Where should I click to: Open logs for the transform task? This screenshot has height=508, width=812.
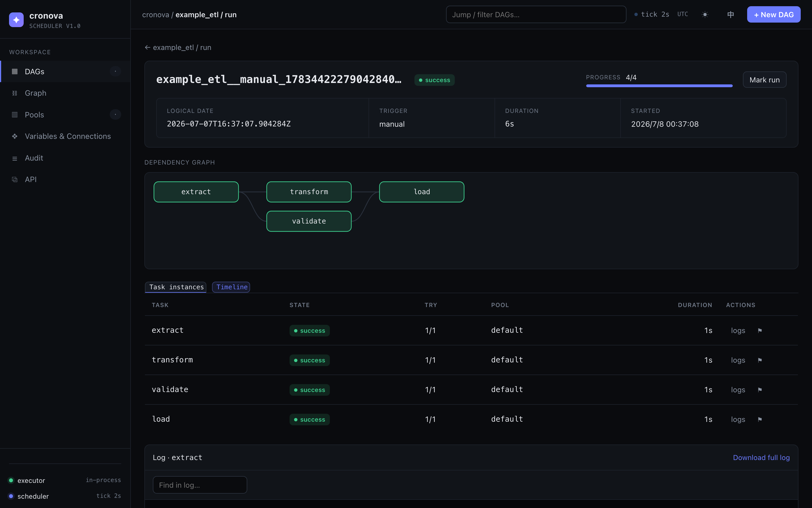click(x=738, y=360)
